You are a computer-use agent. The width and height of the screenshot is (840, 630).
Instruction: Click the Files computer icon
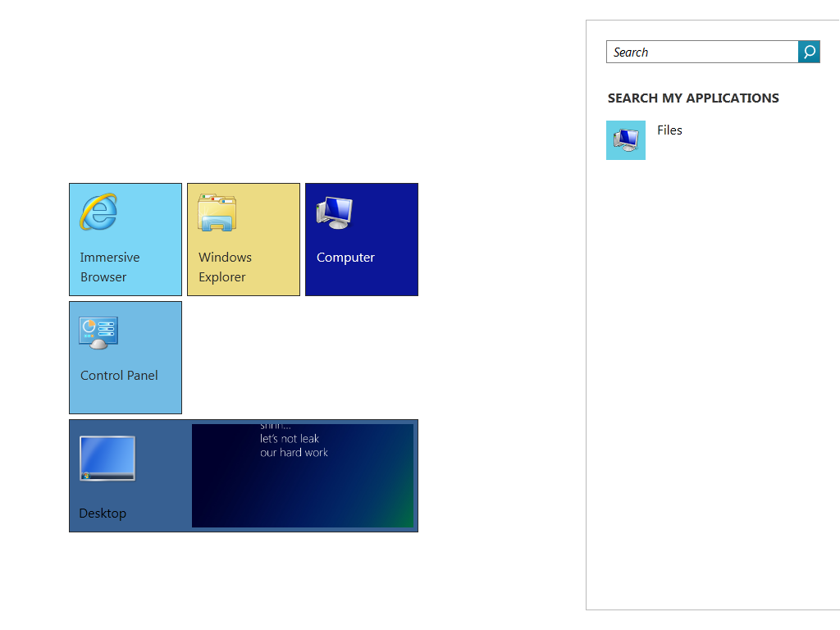(626, 140)
